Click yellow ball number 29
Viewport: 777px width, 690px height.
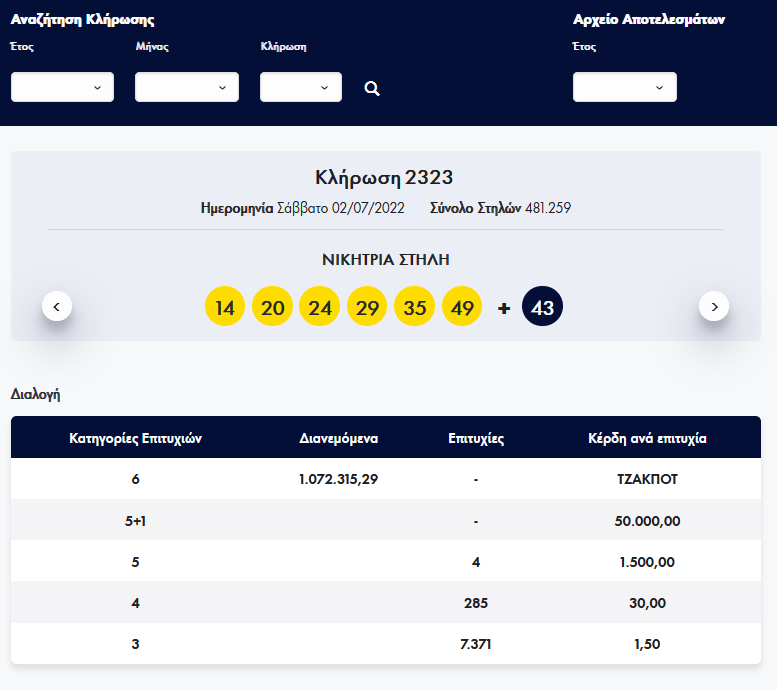point(367,307)
